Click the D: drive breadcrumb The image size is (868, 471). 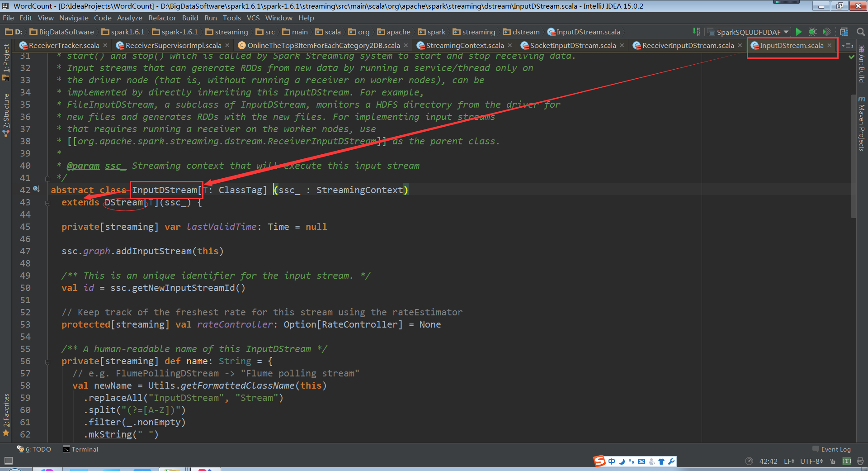tap(14, 32)
